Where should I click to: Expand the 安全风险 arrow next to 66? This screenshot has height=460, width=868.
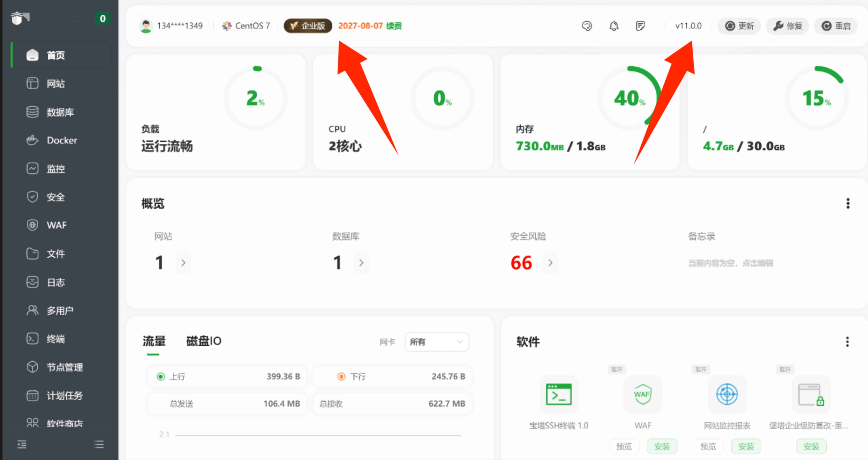coord(550,263)
